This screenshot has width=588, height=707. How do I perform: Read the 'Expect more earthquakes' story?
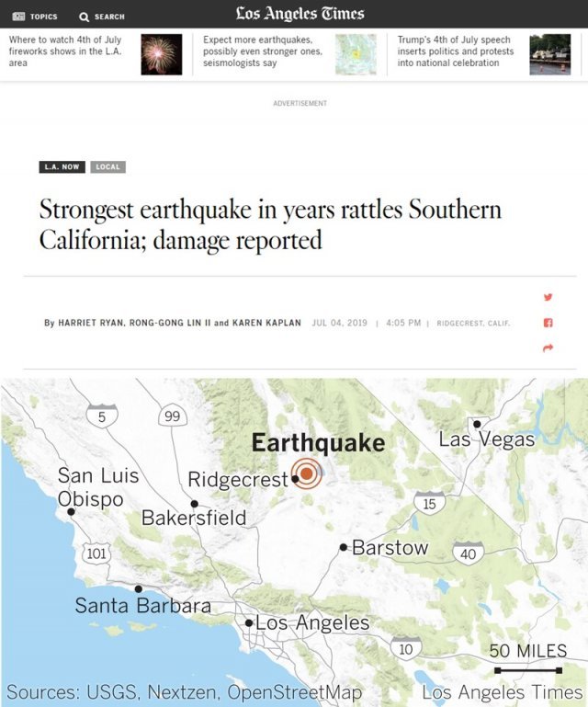pyautogui.click(x=258, y=51)
